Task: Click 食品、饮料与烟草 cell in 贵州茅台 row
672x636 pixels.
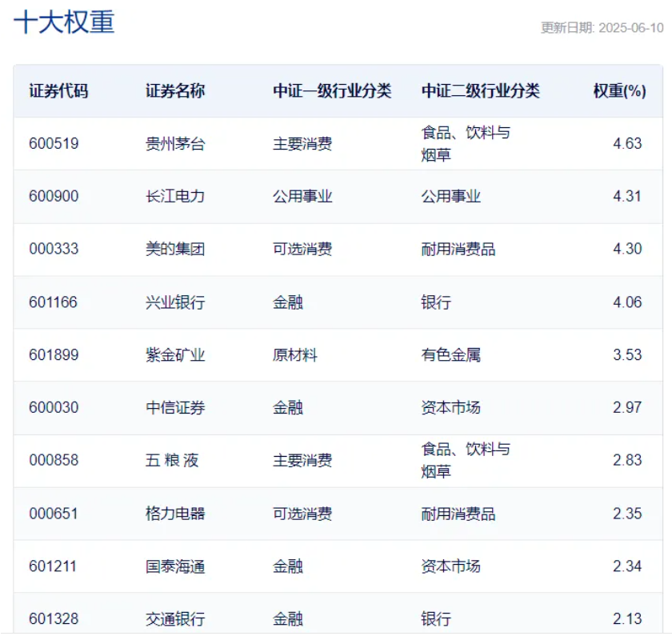Action: coord(466,143)
